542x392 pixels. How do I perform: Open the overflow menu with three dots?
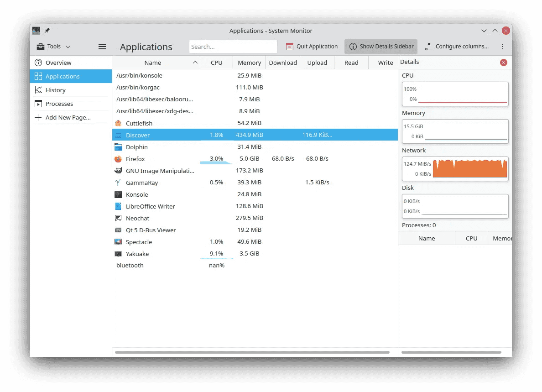tap(502, 46)
